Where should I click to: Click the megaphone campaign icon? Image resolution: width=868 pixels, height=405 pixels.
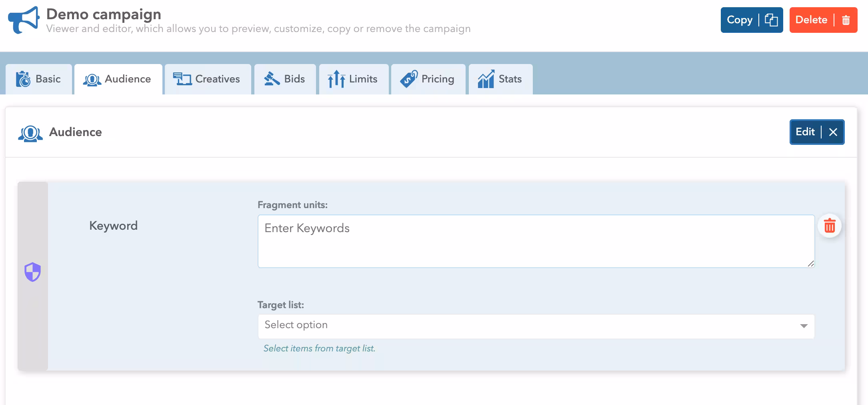click(24, 20)
